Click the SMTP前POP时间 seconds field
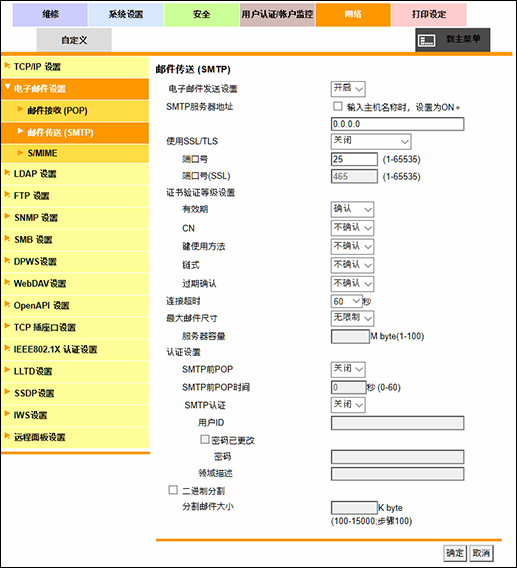 (x=349, y=387)
